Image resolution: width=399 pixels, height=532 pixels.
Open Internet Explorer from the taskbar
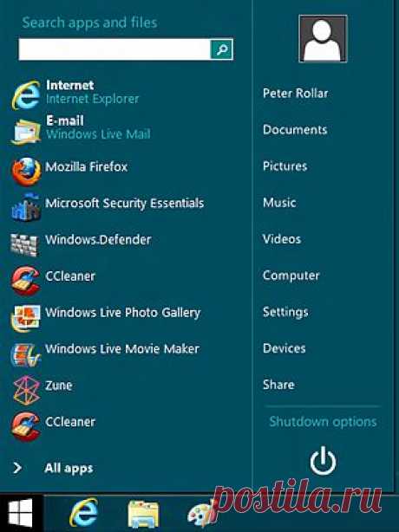coord(83,512)
